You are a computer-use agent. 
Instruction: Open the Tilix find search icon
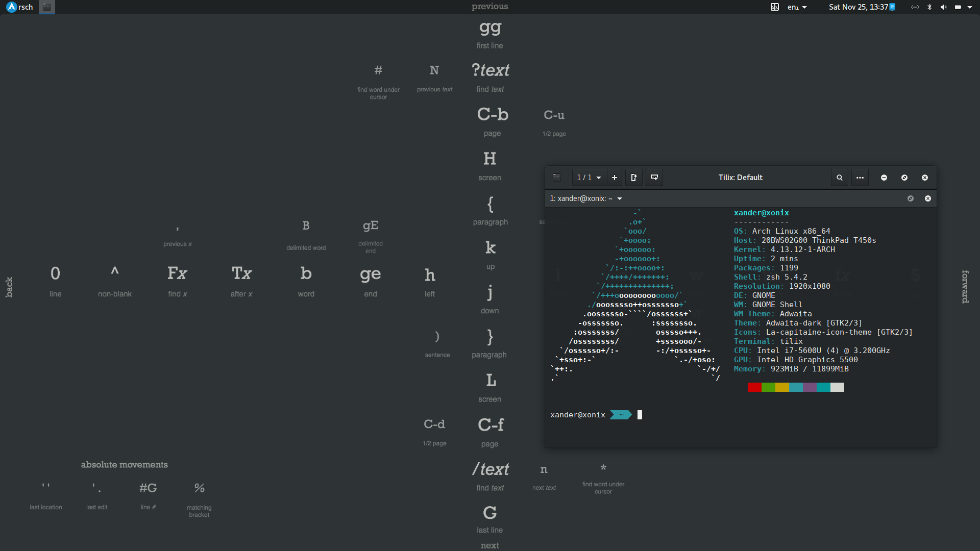point(840,178)
